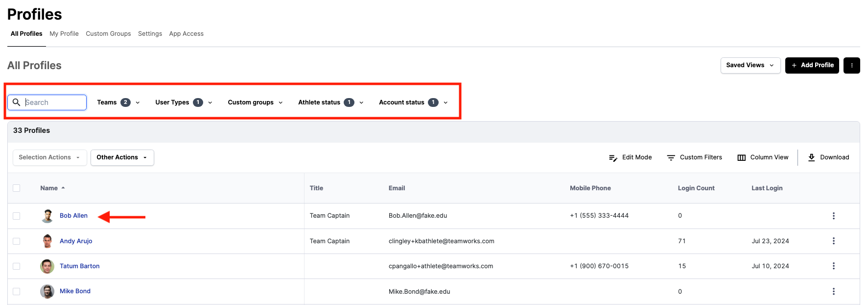Image resolution: width=868 pixels, height=305 pixels.
Task: Click the email Bob.Allen@fake.edu
Action: click(418, 216)
